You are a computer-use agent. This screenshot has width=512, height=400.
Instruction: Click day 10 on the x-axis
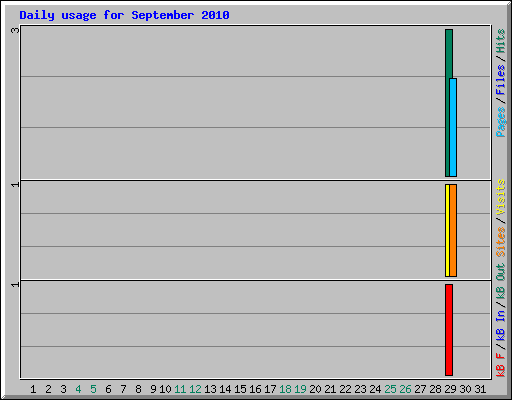pos(165,389)
